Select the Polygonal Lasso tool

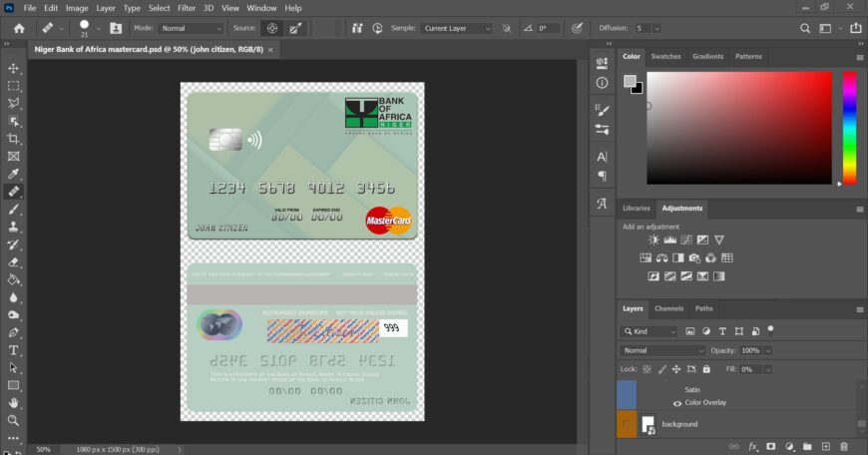[x=13, y=104]
